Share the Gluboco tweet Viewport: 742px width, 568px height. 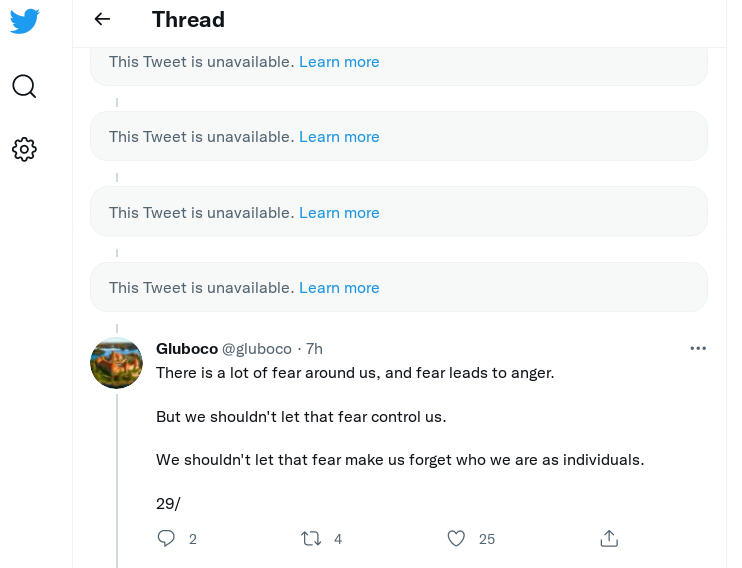[x=609, y=538]
